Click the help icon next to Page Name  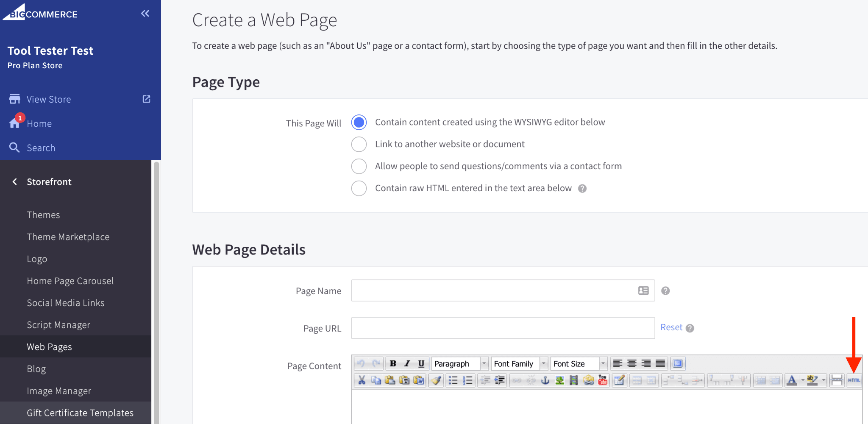pos(665,291)
